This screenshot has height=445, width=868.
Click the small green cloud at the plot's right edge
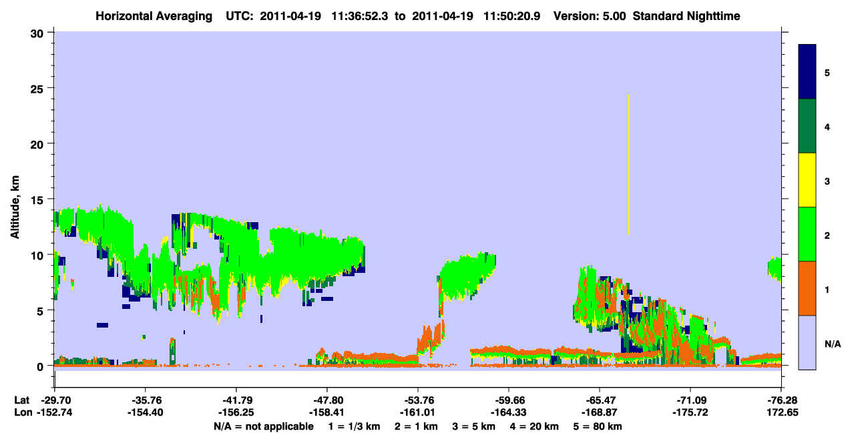(775, 269)
